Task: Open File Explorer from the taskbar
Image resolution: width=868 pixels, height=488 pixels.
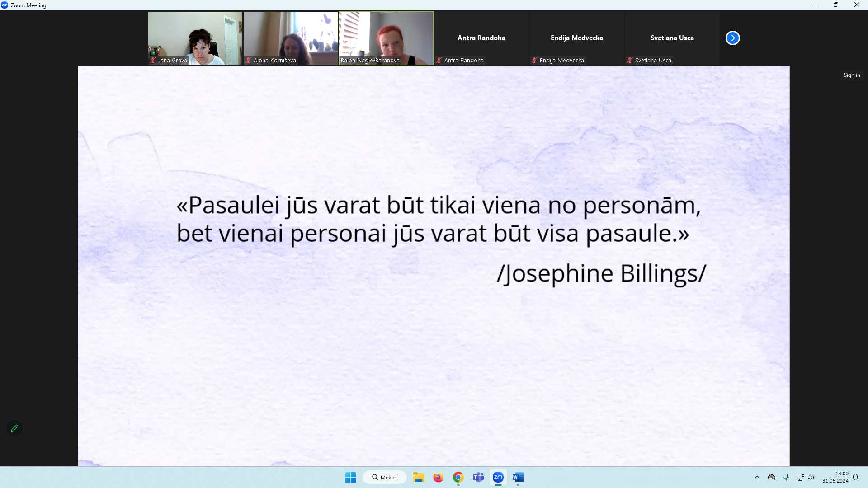Action: pyautogui.click(x=418, y=477)
